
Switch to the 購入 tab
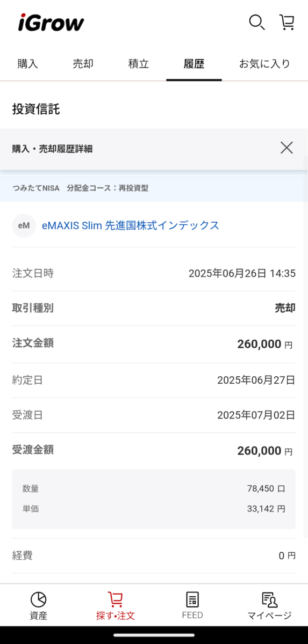[28, 64]
